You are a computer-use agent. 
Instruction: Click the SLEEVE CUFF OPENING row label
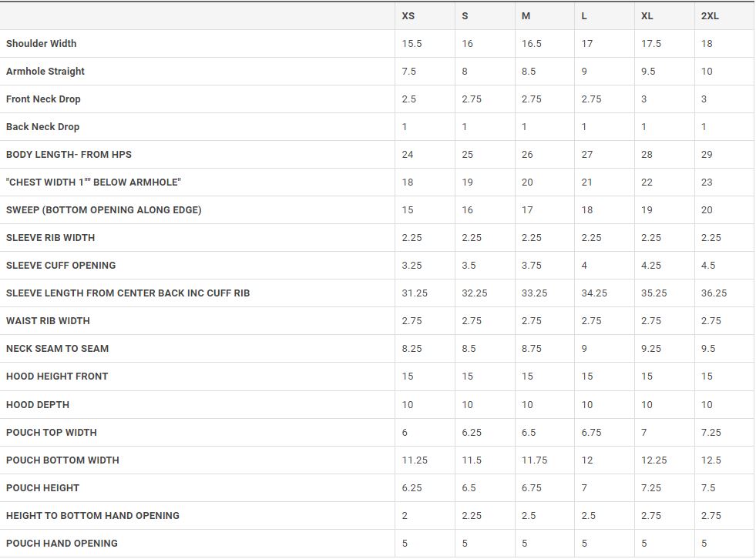[x=61, y=266]
